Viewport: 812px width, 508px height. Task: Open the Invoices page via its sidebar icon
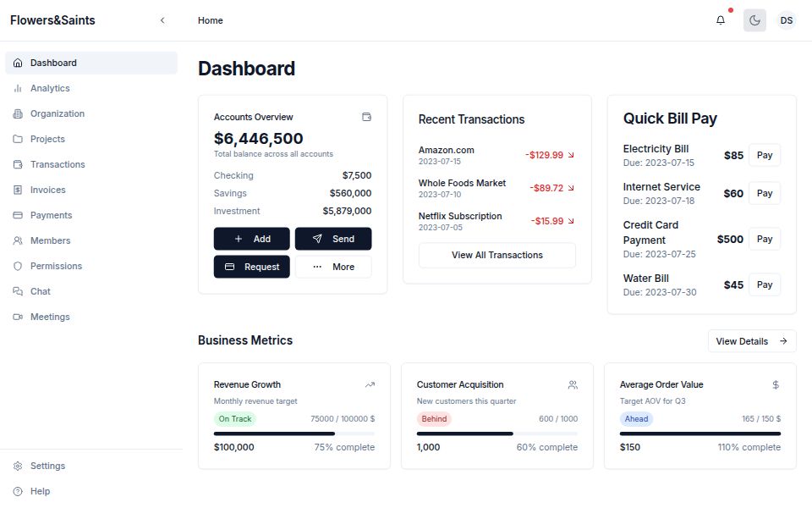(19, 190)
